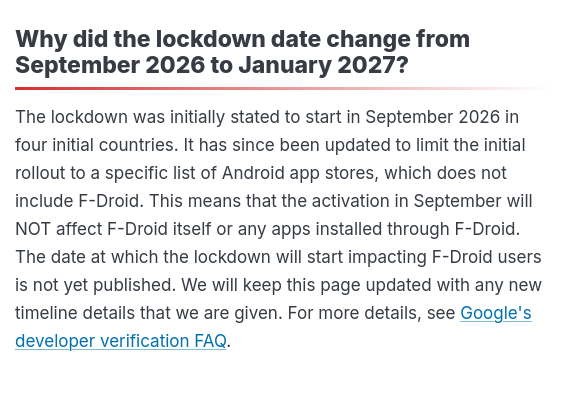This screenshot has height=393, width=572.
Task: Click "January 2027?" in the heading
Action: (x=323, y=65)
